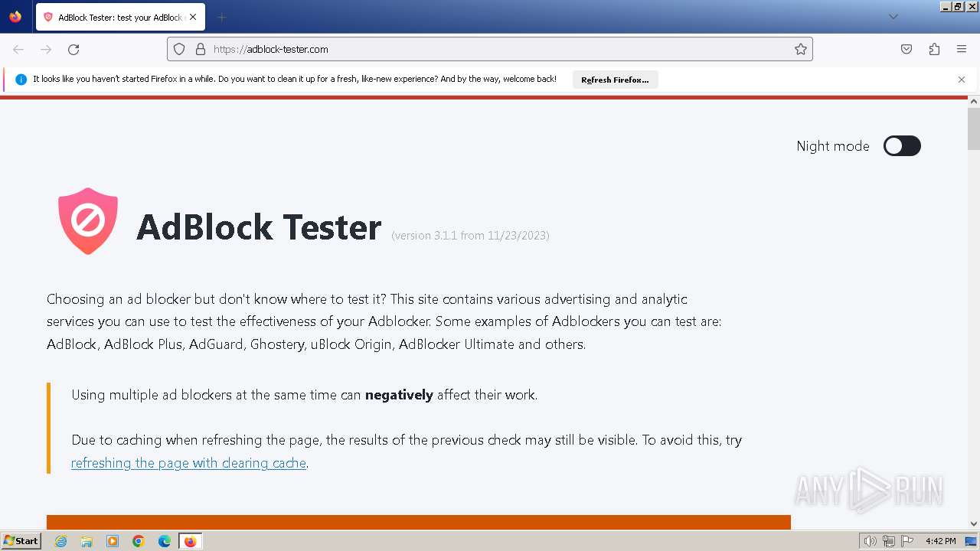Open the Firefox application menu
This screenshot has width=980, height=551.
pyautogui.click(x=962, y=49)
